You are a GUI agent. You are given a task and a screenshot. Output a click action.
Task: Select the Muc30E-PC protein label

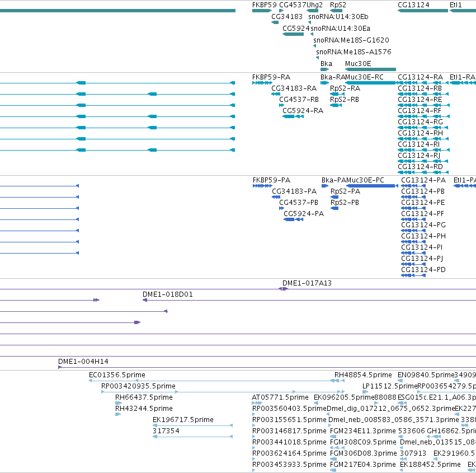tap(365, 180)
